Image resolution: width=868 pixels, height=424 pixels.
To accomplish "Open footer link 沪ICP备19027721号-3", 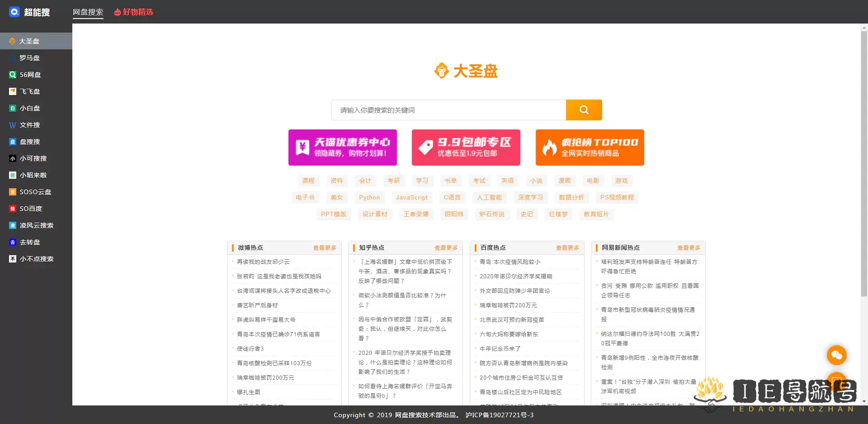I will point(500,415).
